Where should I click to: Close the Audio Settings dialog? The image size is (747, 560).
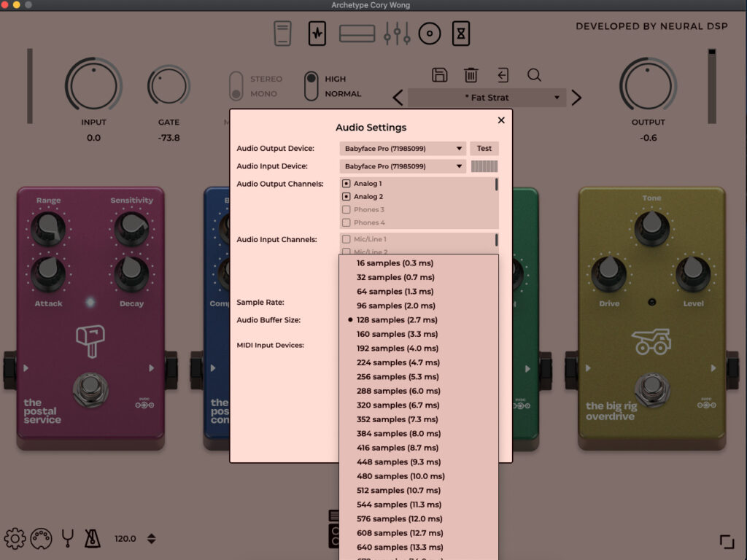tap(501, 120)
